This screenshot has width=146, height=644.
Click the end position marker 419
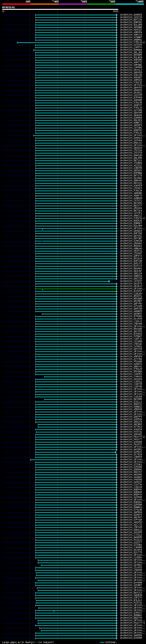pos(115,11)
